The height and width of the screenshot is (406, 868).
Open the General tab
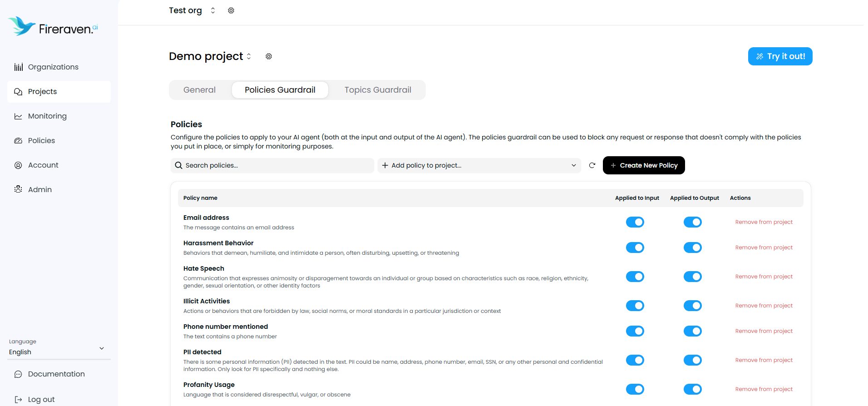coord(199,89)
